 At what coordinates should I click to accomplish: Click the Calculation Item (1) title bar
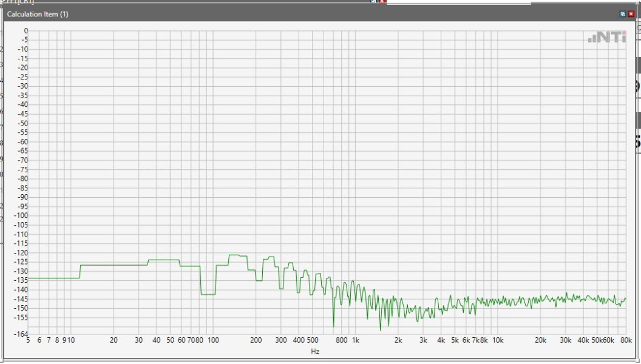click(x=243, y=14)
